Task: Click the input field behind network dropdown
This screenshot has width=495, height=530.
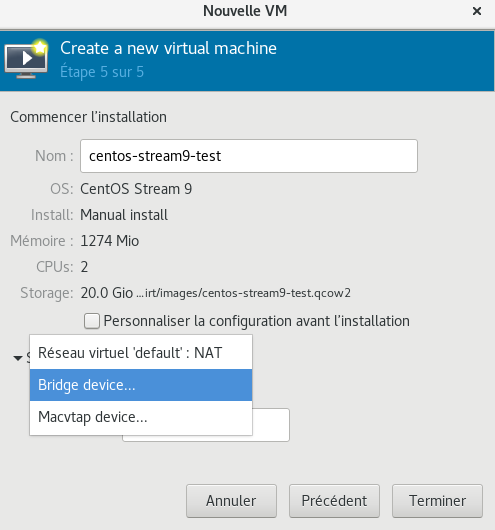Action: click(271, 425)
